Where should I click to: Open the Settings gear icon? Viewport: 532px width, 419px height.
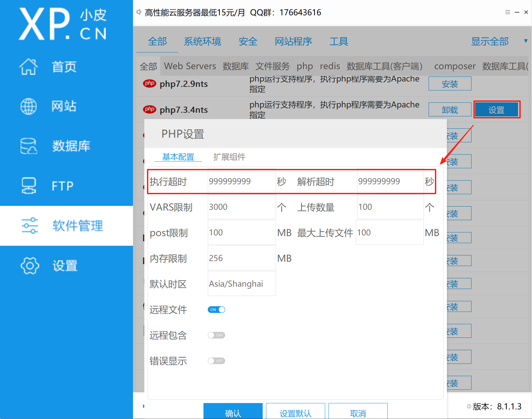pyautogui.click(x=30, y=266)
